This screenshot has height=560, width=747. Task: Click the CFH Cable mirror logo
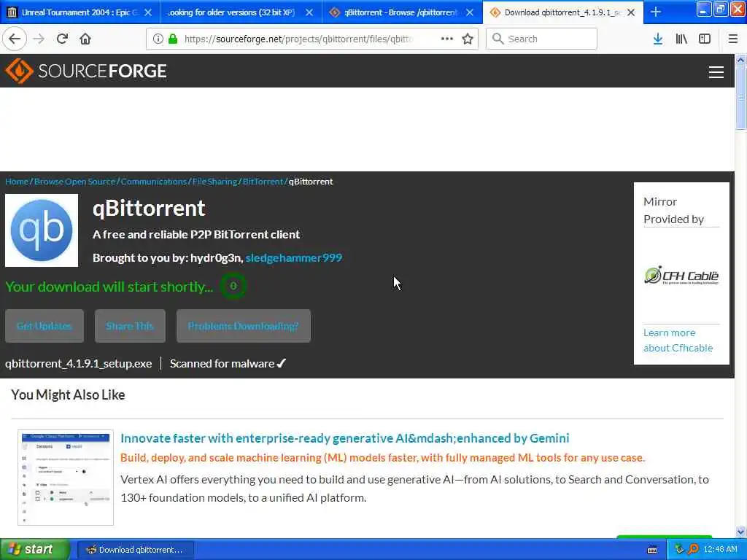tap(681, 275)
